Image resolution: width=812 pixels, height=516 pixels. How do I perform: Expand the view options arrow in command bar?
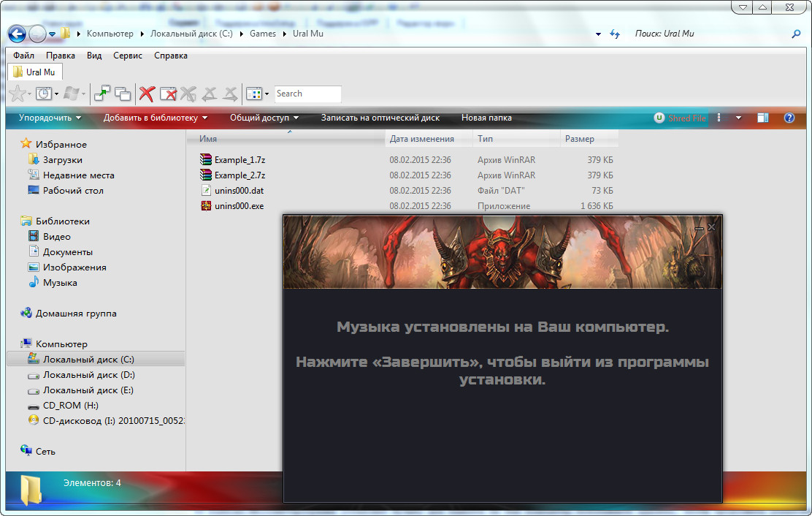739,118
